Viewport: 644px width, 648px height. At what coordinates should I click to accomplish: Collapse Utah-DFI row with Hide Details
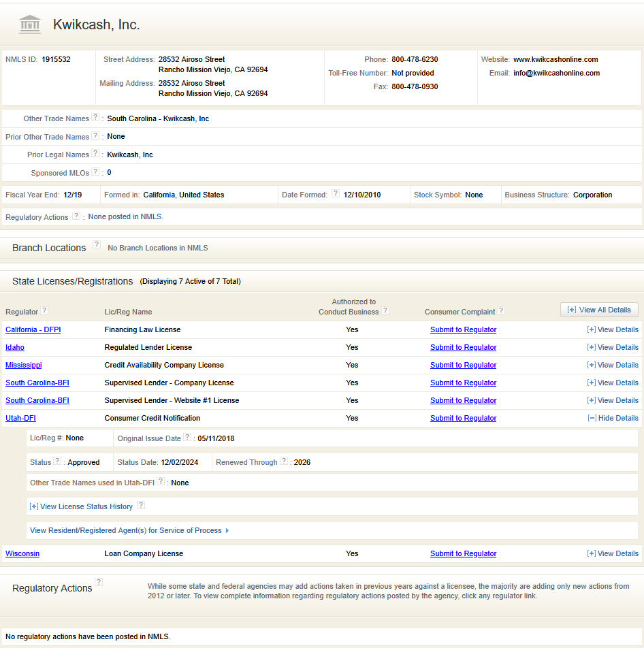click(613, 418)
